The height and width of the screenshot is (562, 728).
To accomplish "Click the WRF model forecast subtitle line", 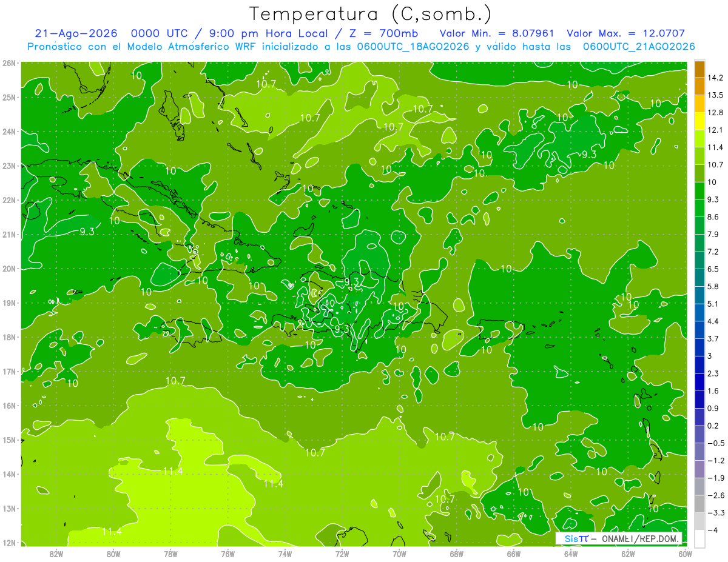I will coord(361,47).
